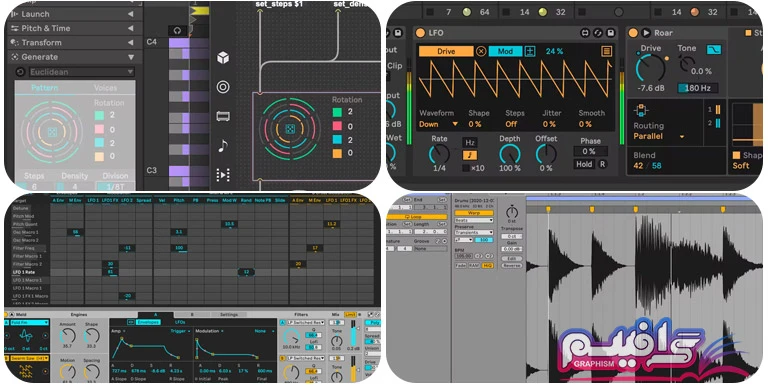Switch to the Voices tab

(x=105, y=88)
